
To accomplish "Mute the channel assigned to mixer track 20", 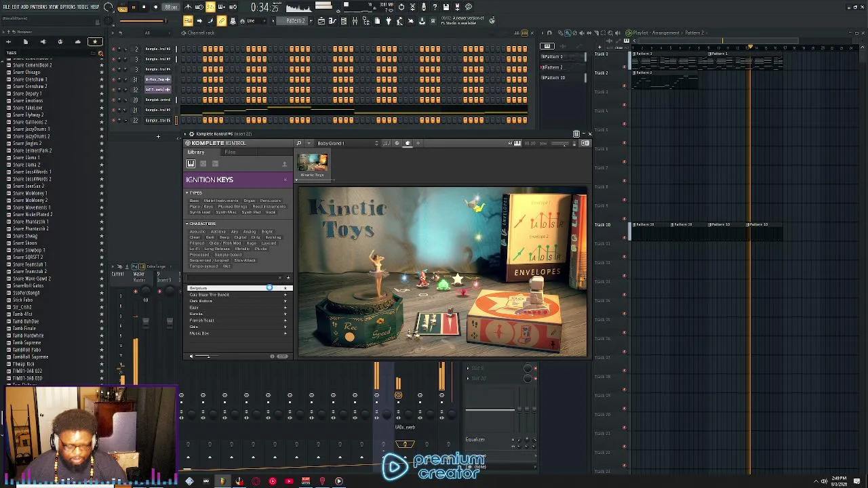I will click(113, 100).
